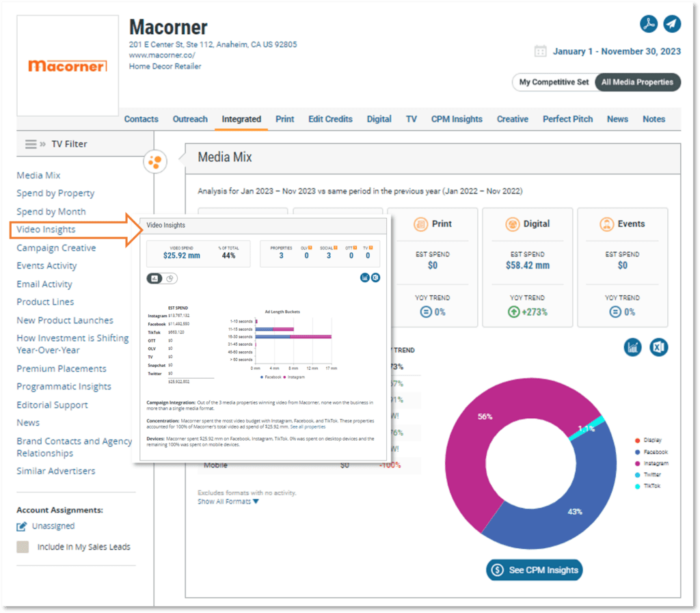Switch to the Integrated tab
This screenshot has height=613, width=700.
(x=241, y=119)
